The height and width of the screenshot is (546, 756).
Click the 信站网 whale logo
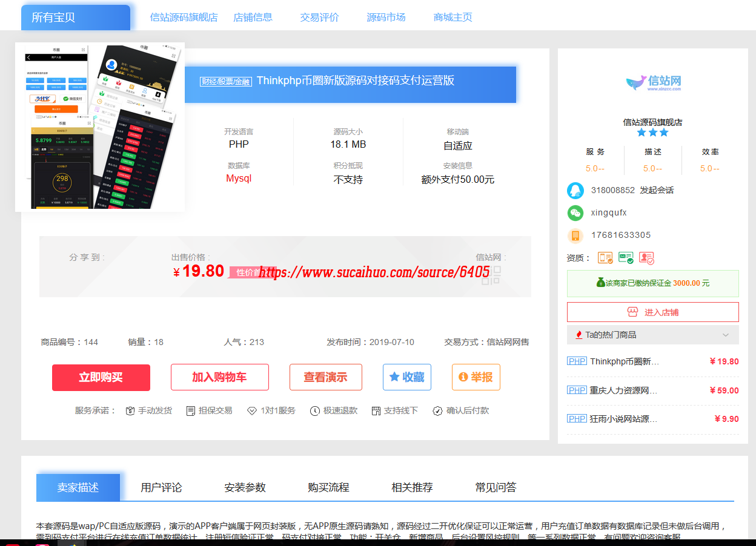click(x=653, y=82)
